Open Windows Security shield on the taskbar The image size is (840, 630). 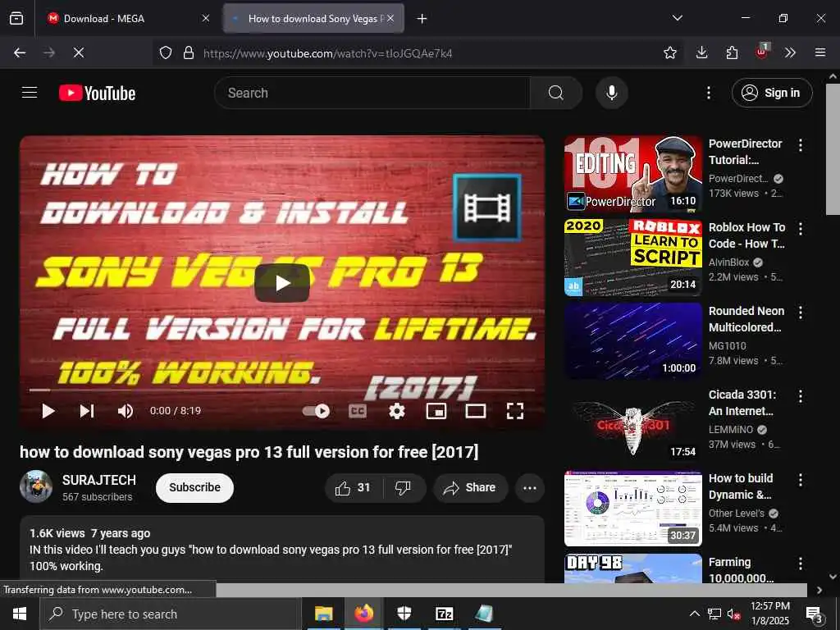[404, 614]
